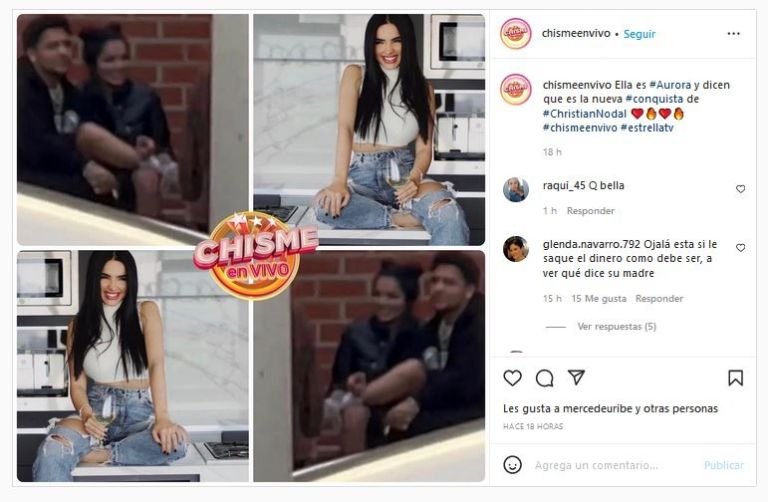Image resolution: width=768 pixels, height=502 pixels.
Task: Like the post with the heart icon
Action: [512, 378]
